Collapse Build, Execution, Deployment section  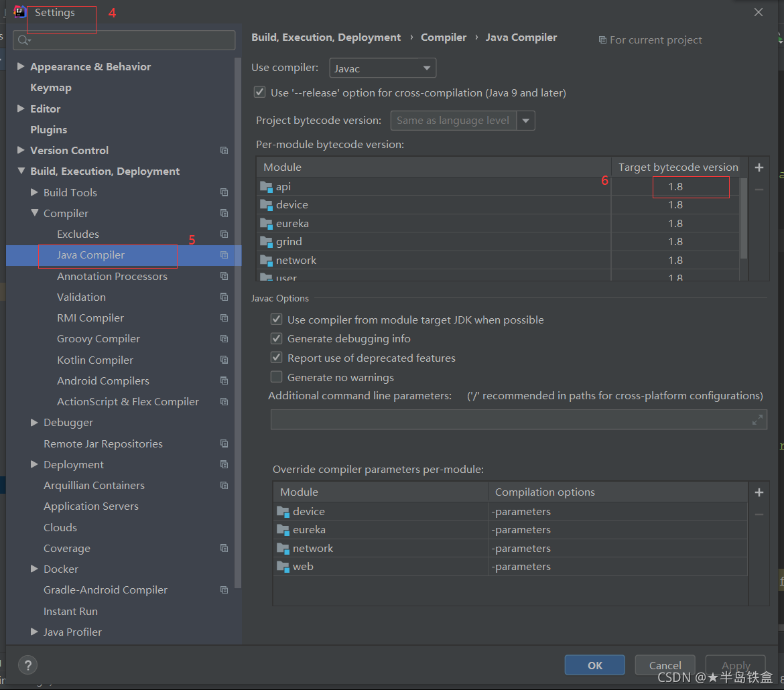(21, 171)
